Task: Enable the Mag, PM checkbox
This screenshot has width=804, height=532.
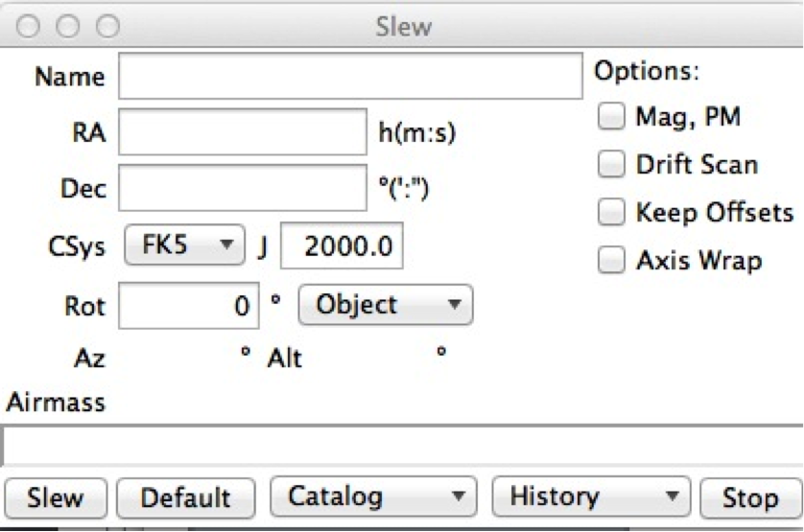Action: point(611,117)
